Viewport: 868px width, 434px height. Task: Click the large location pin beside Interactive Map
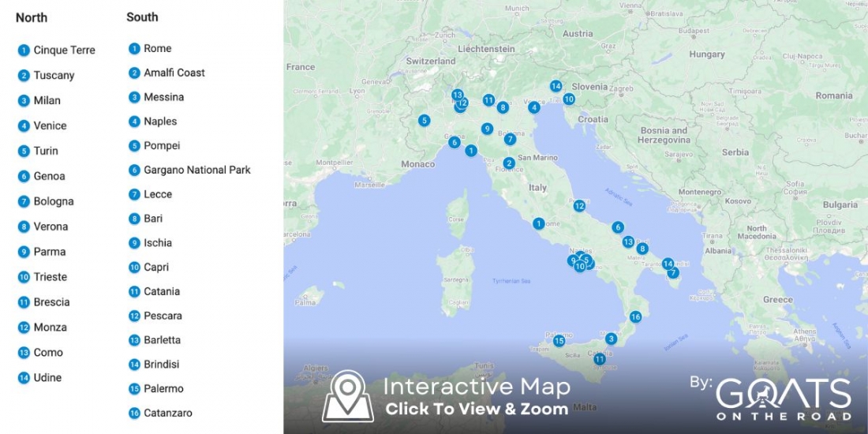348,395
